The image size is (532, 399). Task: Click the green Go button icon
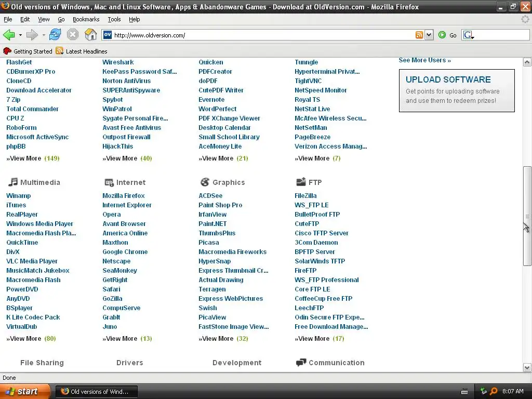442,35
